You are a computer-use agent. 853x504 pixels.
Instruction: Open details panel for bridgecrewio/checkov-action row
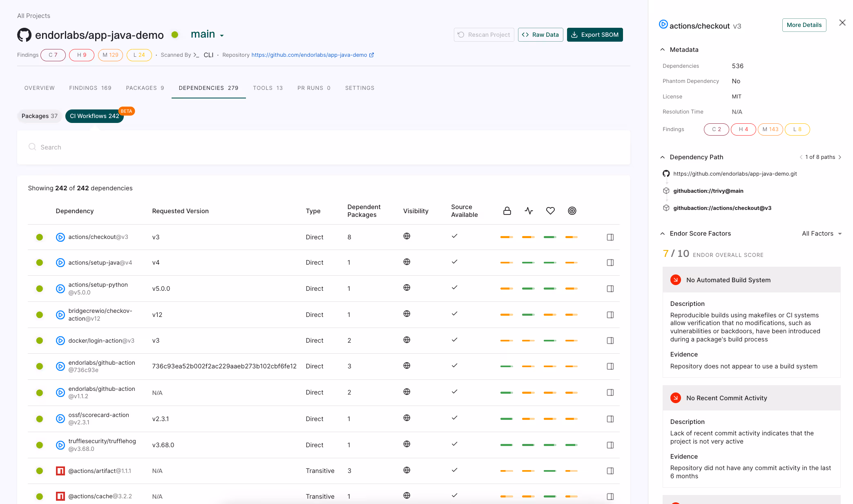click(x=610, y=315)
